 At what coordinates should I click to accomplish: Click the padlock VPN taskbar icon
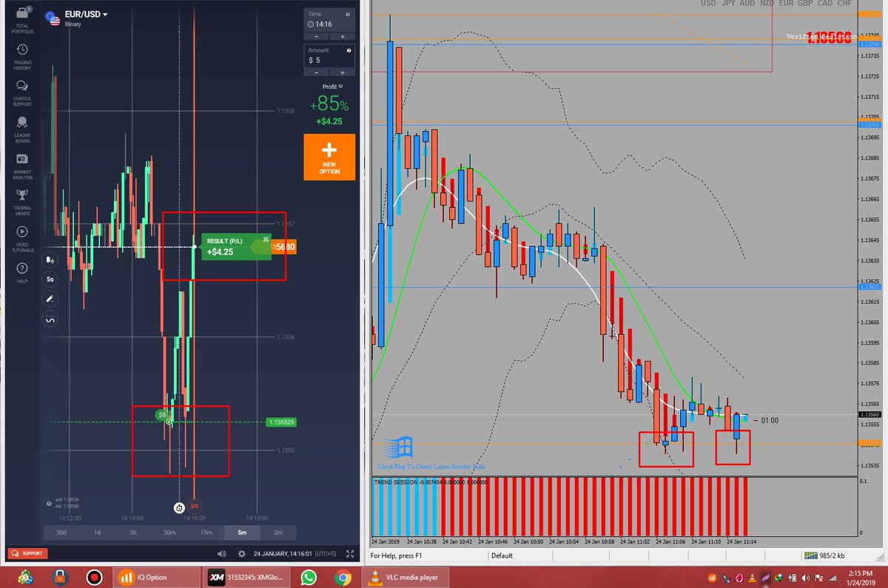pos(61,577)
